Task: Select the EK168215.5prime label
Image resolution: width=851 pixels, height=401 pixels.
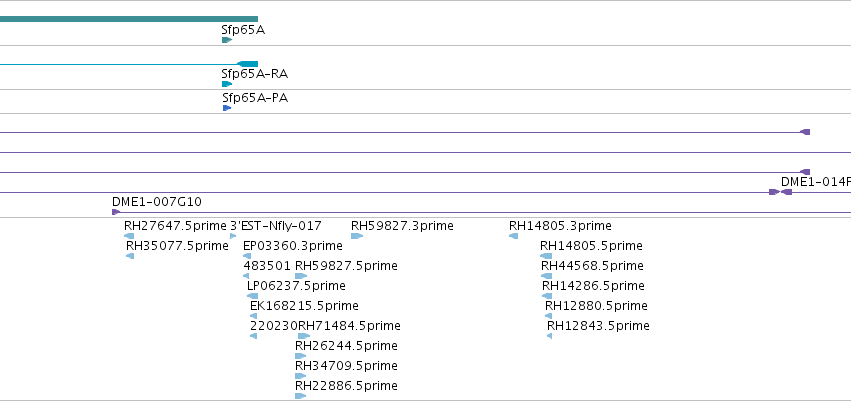Action: (x=304, y=305)
